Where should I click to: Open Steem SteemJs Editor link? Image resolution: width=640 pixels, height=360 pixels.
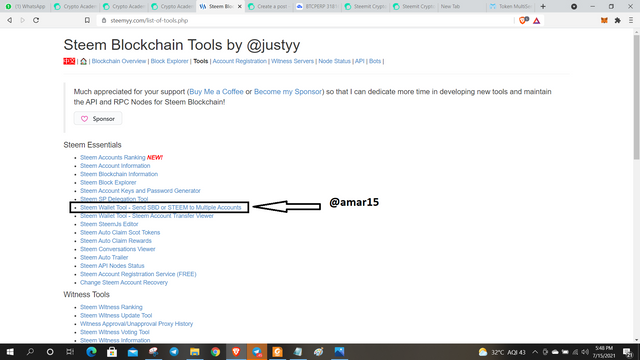(109, 224)
